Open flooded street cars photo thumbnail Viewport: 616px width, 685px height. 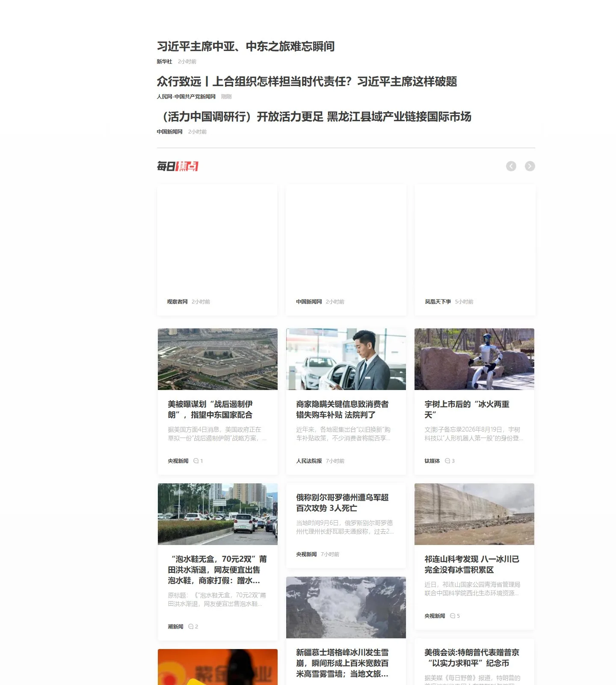tap(218, 514)
